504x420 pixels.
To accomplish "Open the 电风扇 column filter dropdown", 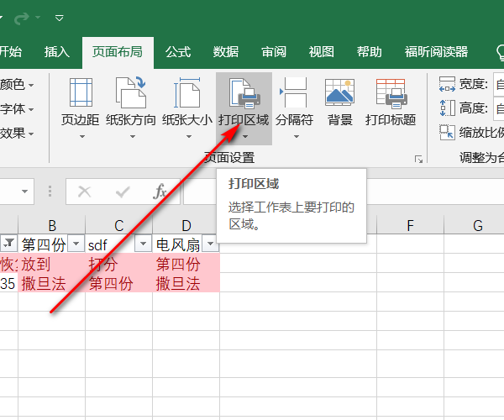I will point(210,244).
